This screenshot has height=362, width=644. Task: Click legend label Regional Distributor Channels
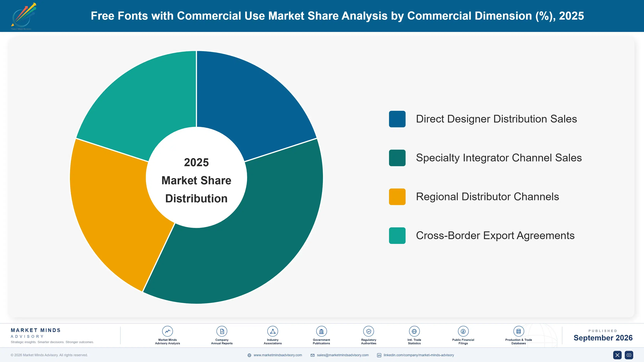click(487, 197)
